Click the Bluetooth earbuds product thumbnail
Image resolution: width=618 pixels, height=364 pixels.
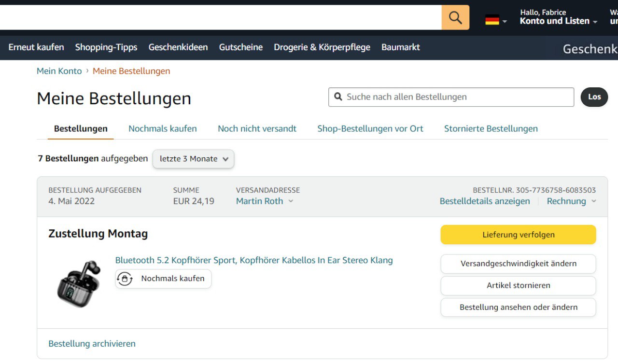(78, 283)
